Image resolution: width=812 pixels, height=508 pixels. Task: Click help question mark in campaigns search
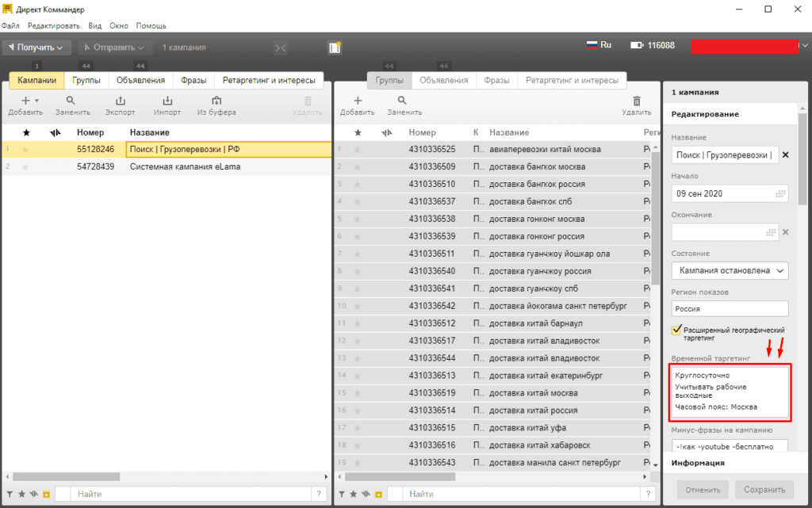319,494
